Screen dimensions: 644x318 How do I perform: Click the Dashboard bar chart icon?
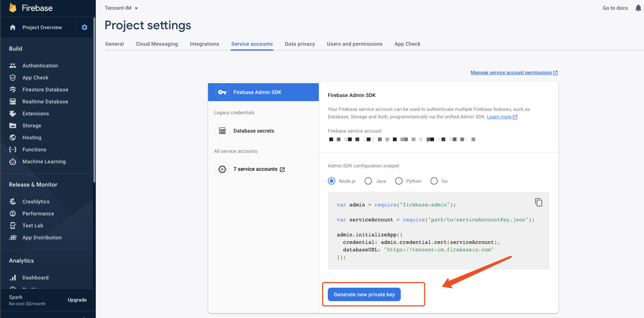[x=13, y=278]
